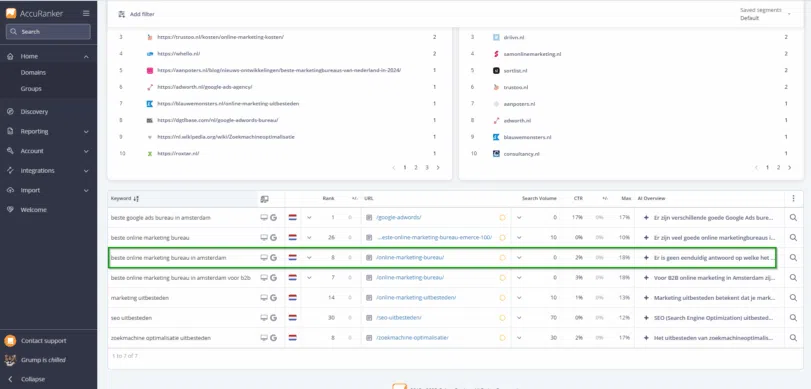Open the nl.wikipedia.org Zoekmachineoptimalisatie URL
This screenshot has height=389, width=811.
pyautogui.click(x=226, y=137)
